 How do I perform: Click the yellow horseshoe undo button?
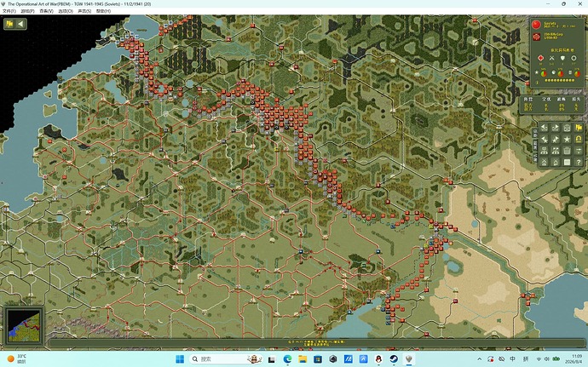(579, 140)
